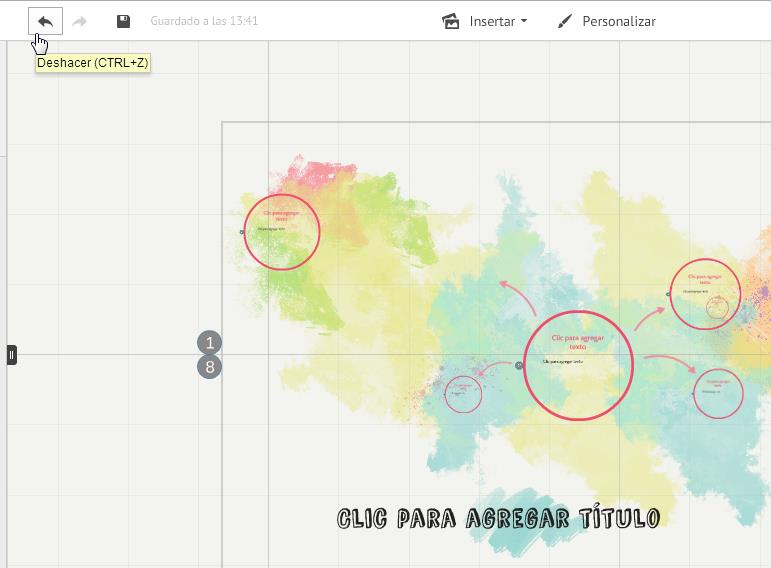771x568 pixels.
Task: Click heading text inside large center circle
Action: click(x=578, y=342)
